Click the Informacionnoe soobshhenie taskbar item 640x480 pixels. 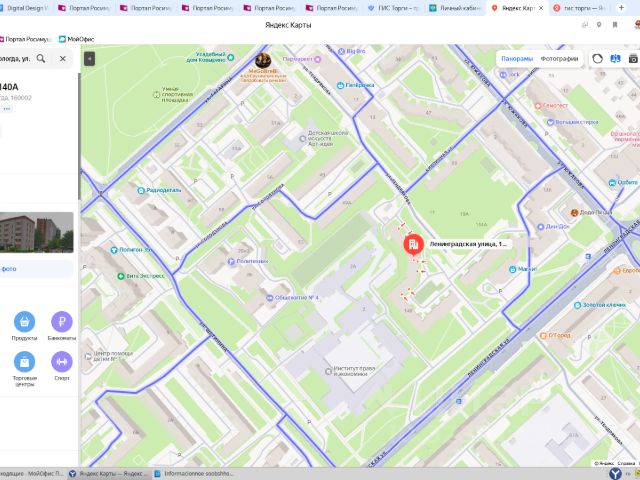tap(195, 473)
